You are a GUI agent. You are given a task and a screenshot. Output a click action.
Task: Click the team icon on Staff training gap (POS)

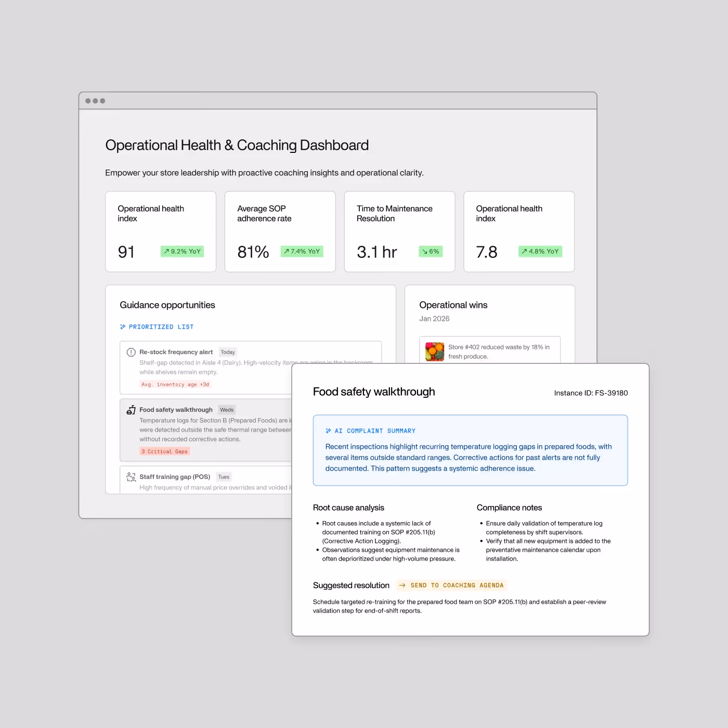tap(131, 477)
